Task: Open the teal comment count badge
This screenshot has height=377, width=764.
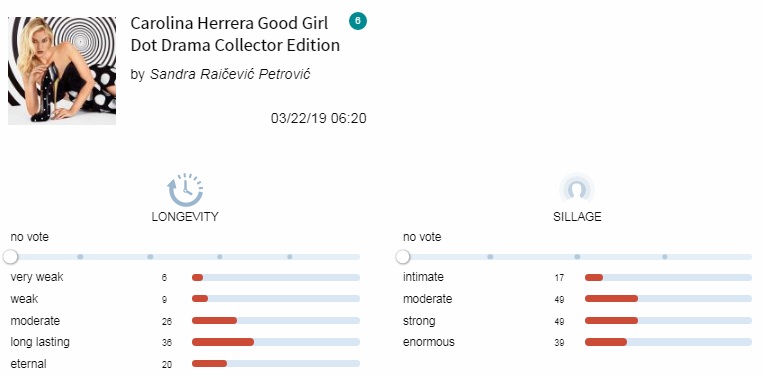Action: (x=358, y=21)
